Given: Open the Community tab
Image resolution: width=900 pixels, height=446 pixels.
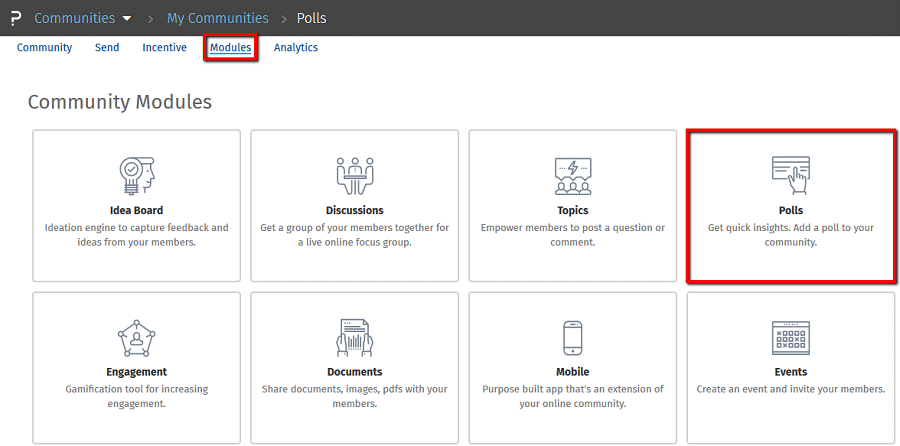Looking at the screenshot, I should [44, 48].
